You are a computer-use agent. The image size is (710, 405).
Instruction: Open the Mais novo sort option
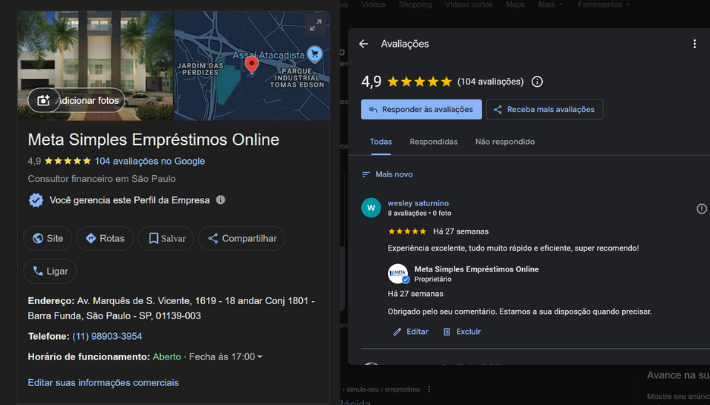[388, 174]
